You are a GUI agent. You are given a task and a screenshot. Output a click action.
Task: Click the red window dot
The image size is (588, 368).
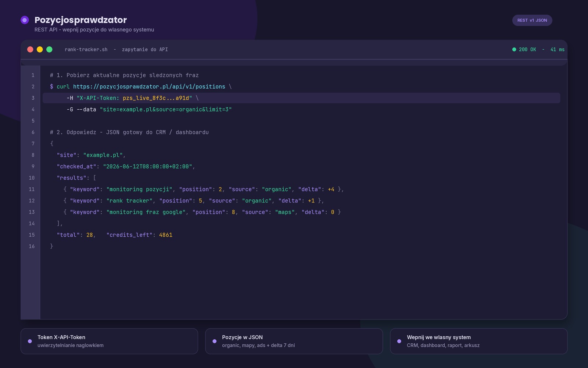click(x=30, y=49)
